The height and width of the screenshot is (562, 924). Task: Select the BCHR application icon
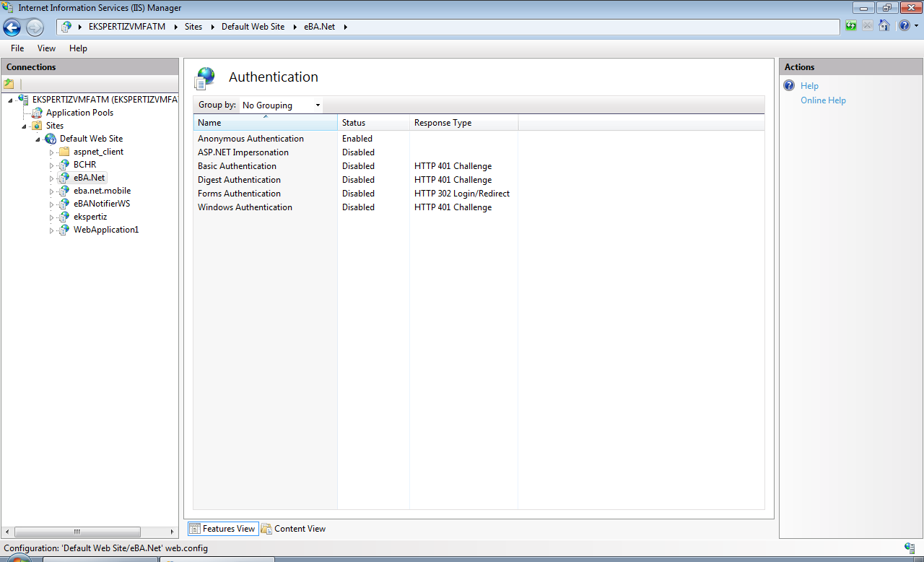click(64, 165)
